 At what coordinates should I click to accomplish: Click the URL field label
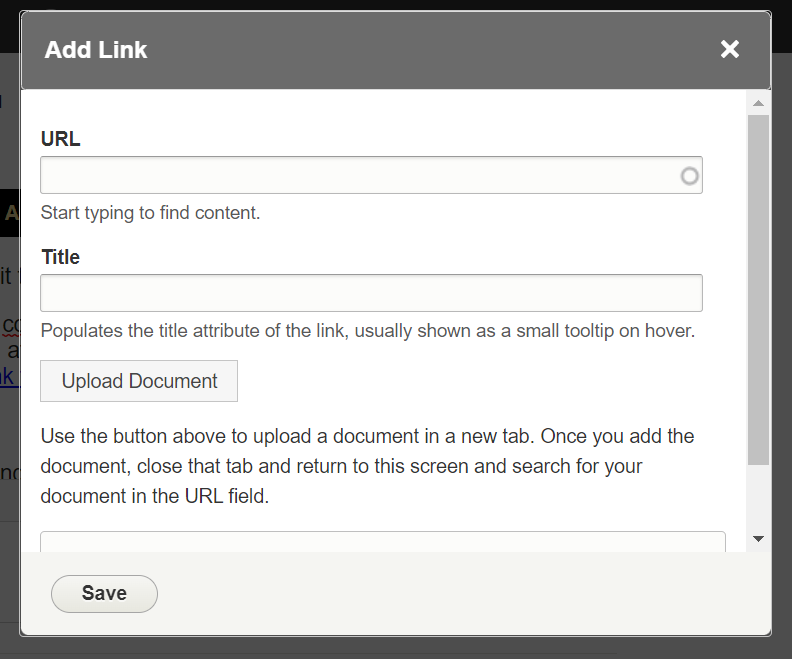coord(61,139)
